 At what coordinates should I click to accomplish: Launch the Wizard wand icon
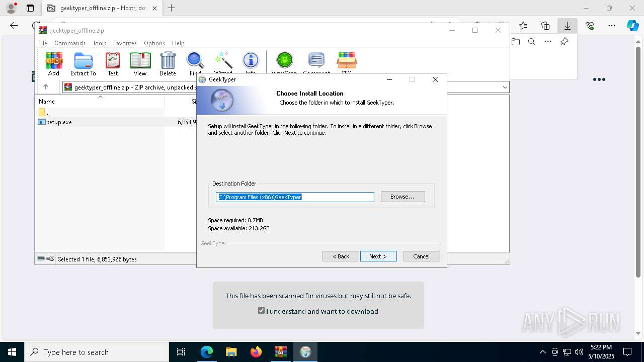pyautogui.click(x=223, y=64)
